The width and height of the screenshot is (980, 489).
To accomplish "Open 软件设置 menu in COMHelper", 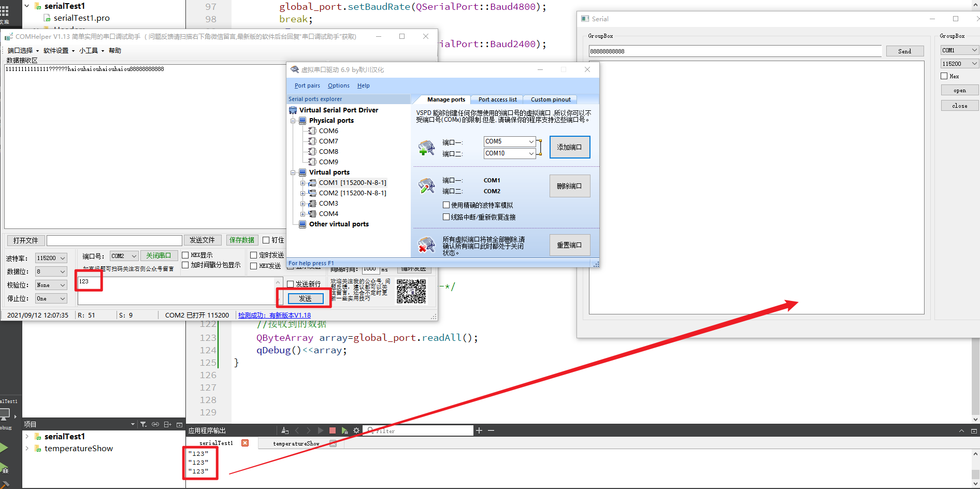I will pyautogui.click(x=59, y=51).
